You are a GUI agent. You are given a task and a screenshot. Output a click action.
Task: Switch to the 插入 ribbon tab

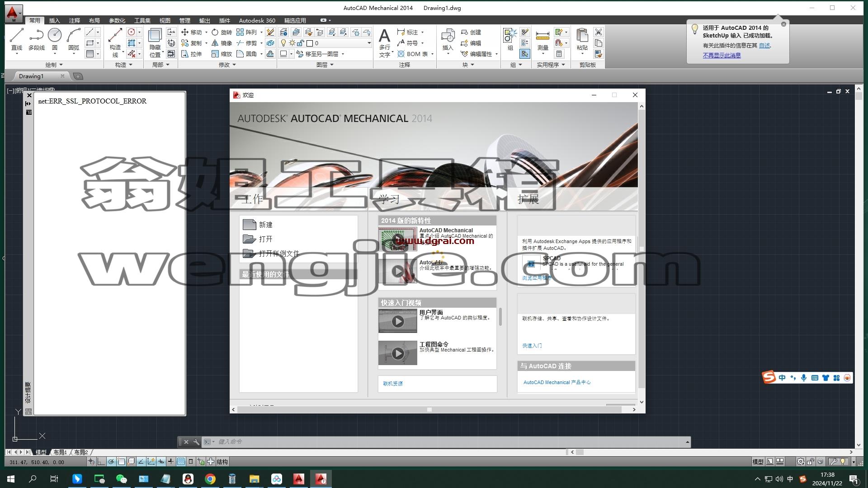pyautogui.click(x=54, y=20)
